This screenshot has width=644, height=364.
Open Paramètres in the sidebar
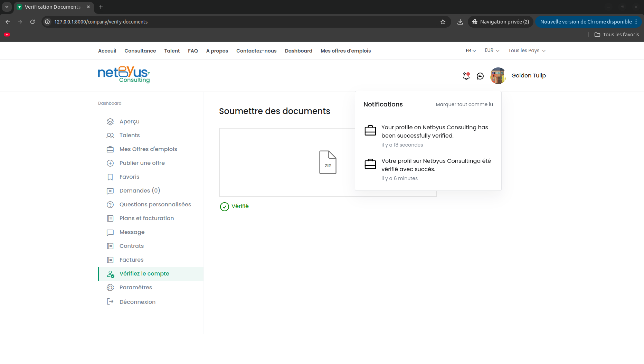click(x=136, y=288)
